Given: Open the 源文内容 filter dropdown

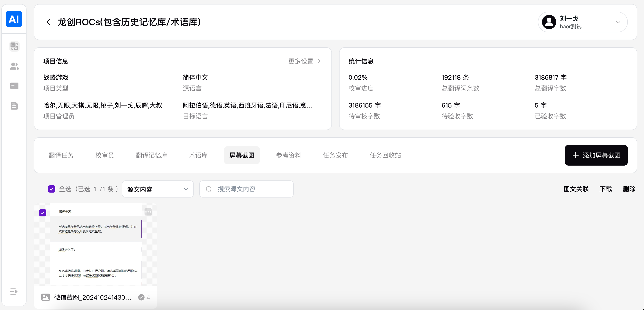Looking at the screenshot, I should 157,189.
